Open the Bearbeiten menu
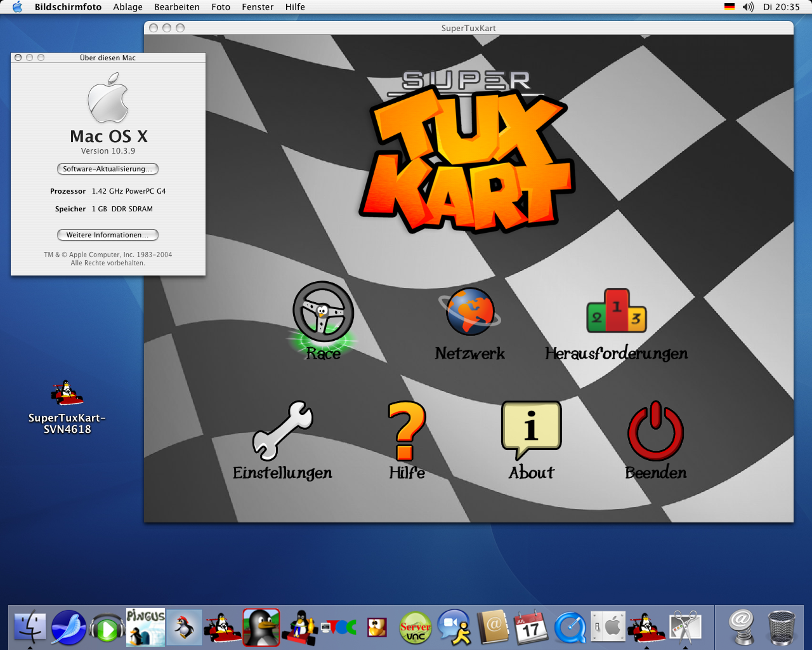Viewport: 812px width, 650px height. click(x=177, y=7)
